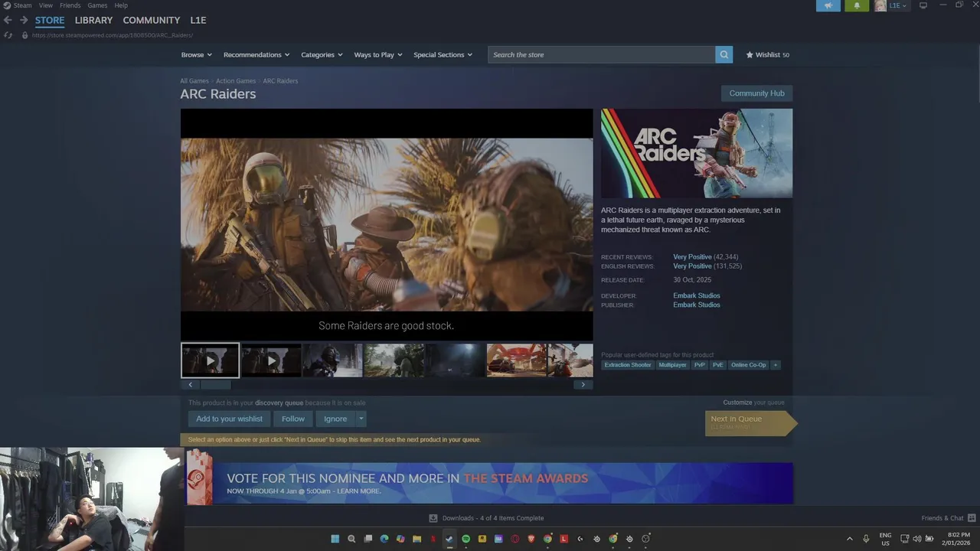Switch to the COMMUNITY tab

click(152, 20)
